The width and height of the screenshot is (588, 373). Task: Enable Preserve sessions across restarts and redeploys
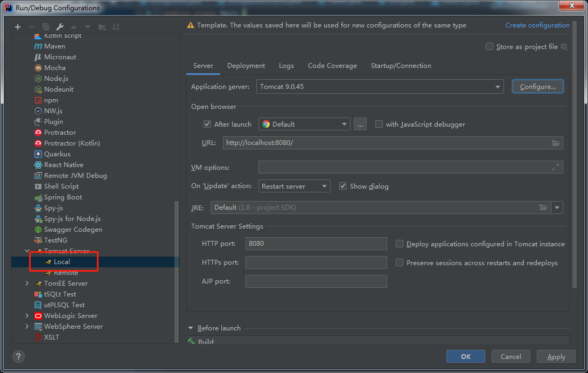(x=400, y=263)
